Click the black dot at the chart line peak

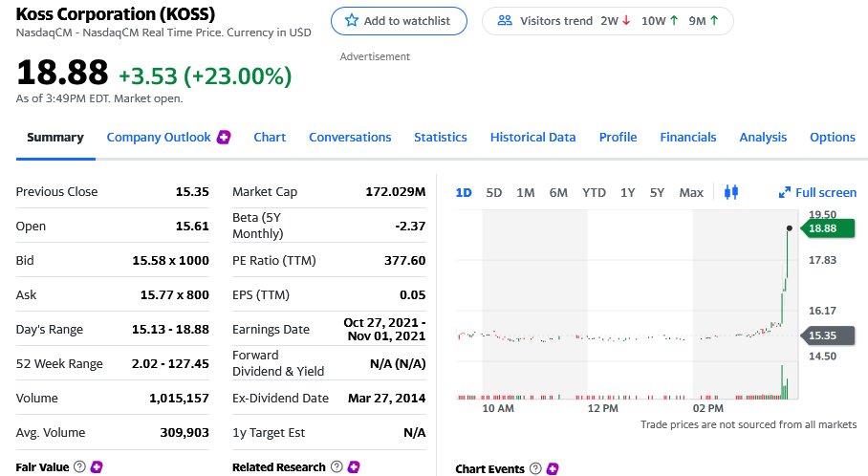point(790,228)
